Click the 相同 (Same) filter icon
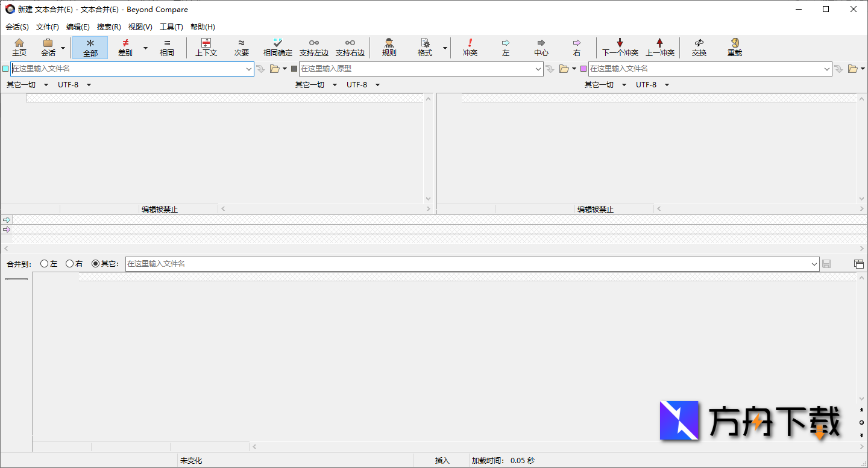Screen dimensions: 868x468 (167, 47)
